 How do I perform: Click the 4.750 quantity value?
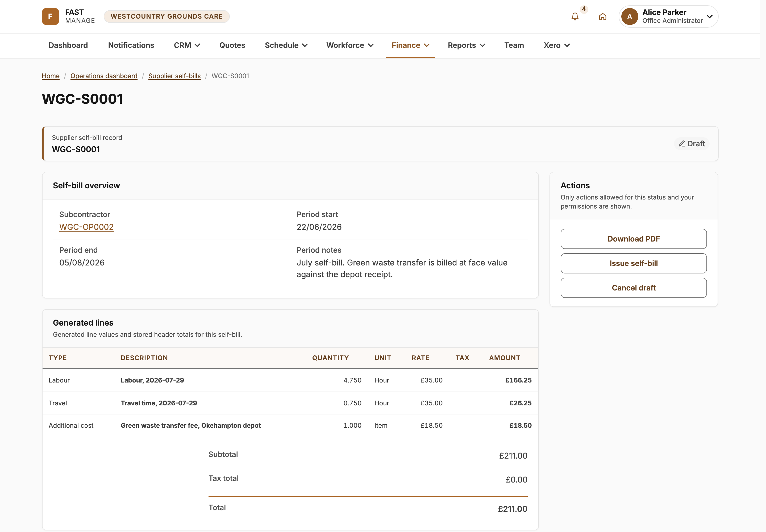352,380
